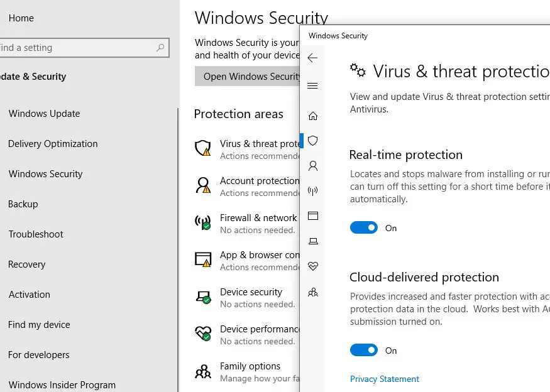Click the search magnifier icon
The height and width of the screenshot is (392, 550).
point(161,48)
